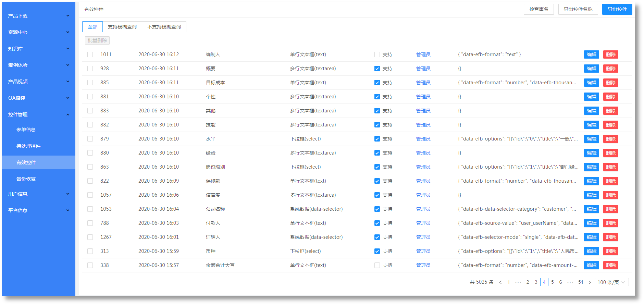Expand the 产品下载 sidebar menu
The height and width of the screenshot is (306, 644).
click(38, 16)
